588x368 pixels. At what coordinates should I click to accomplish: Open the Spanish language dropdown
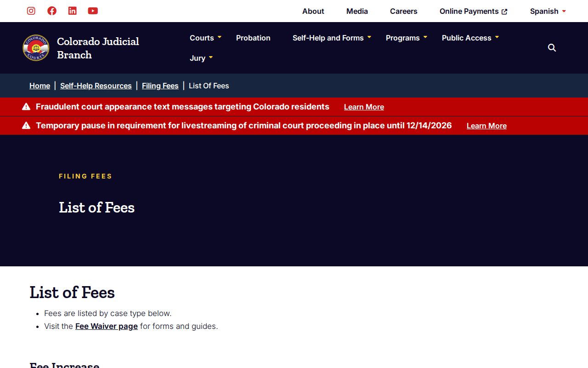coord(548,11)
